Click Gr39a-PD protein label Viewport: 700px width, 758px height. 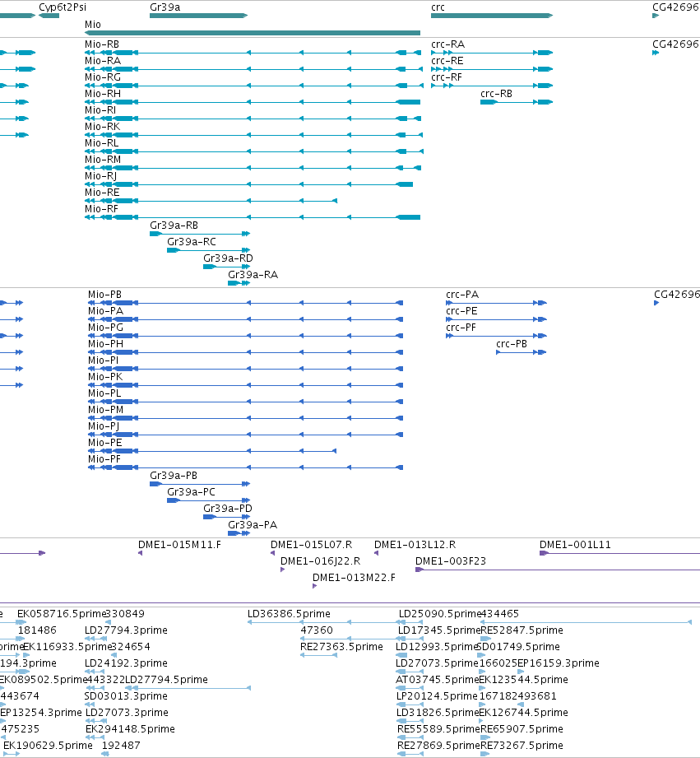[228, 509]
